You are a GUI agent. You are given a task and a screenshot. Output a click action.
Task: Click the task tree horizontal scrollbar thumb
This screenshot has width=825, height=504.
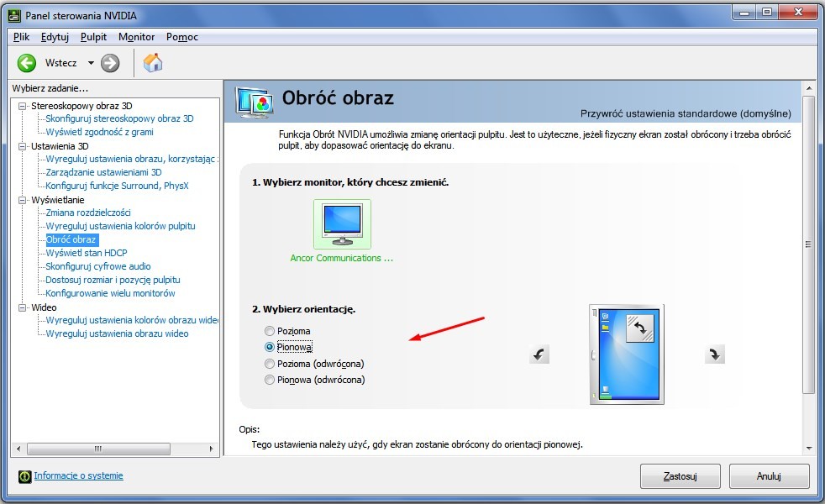(98, 449)
